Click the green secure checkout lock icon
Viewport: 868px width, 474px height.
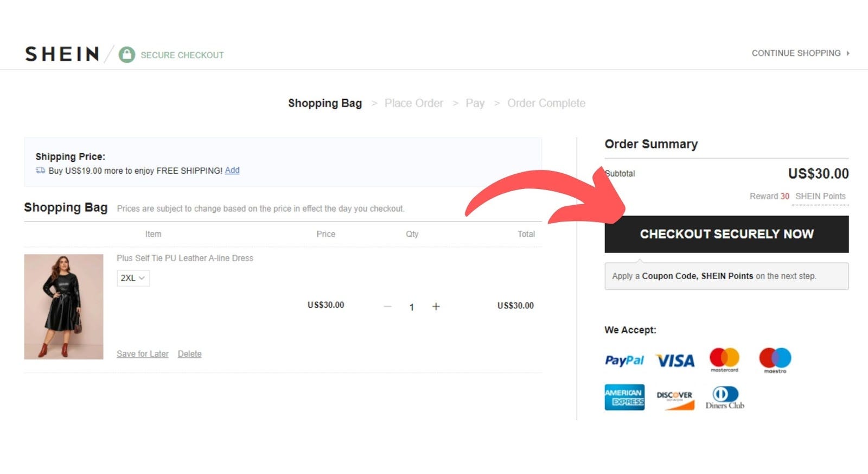point(127,54)
